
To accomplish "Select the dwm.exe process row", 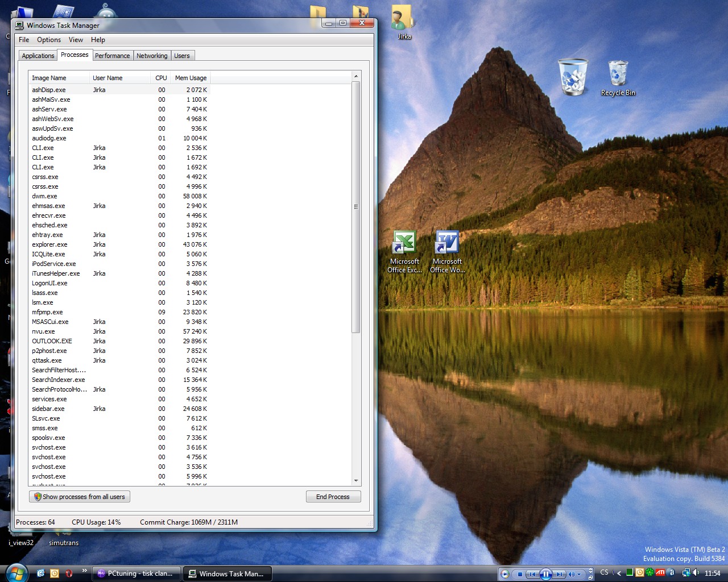I will pos(119,196).
